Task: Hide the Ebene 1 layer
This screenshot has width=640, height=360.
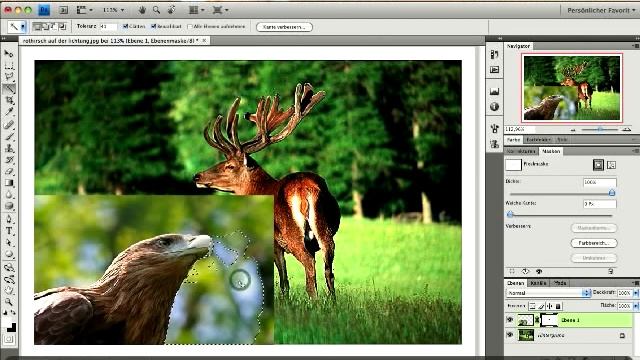Action: click(x=510, y=320)
